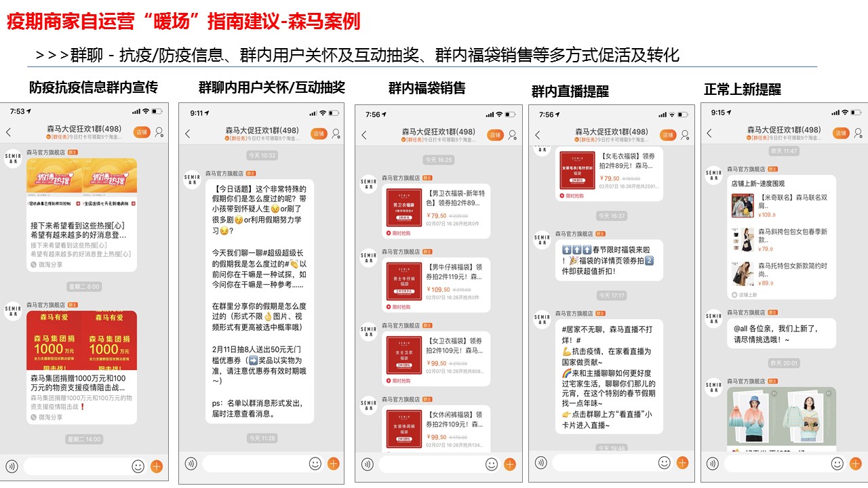Click the 今天 10:32 timestamp
This screenshot has width=868, height=488.
[262, 155]
